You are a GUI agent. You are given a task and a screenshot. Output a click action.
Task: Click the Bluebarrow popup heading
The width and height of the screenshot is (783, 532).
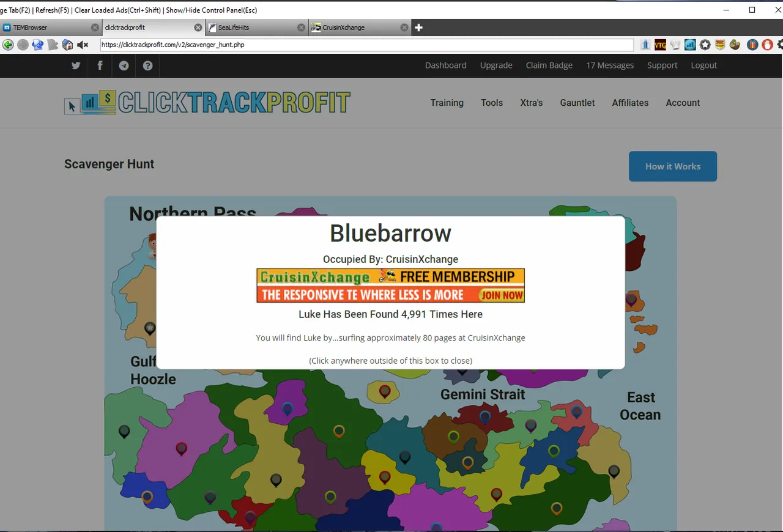pyautogui.click(x=390, y=233)
